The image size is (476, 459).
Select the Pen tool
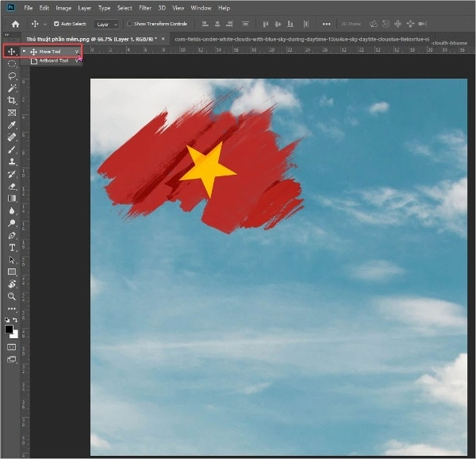[x=11, y=236]
